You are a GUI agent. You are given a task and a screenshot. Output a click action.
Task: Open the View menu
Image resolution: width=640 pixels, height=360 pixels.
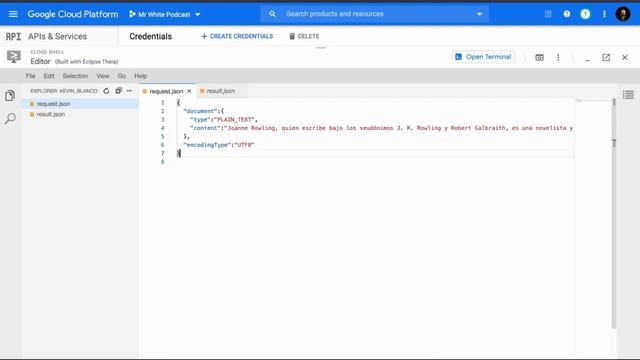point(102,76)
